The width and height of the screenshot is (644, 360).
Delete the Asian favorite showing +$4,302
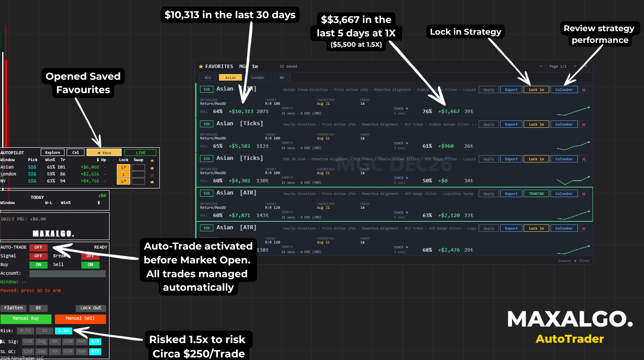click(x=584, y=159)
